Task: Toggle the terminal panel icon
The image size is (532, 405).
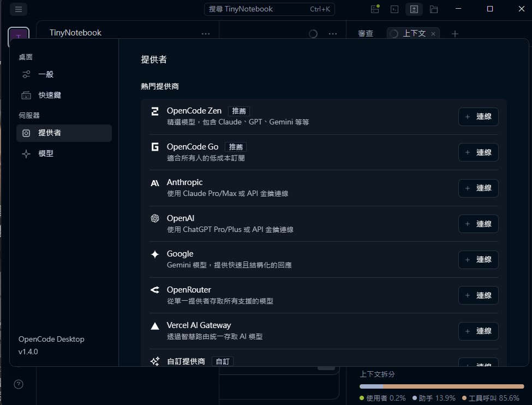Action: click(394, 9)
